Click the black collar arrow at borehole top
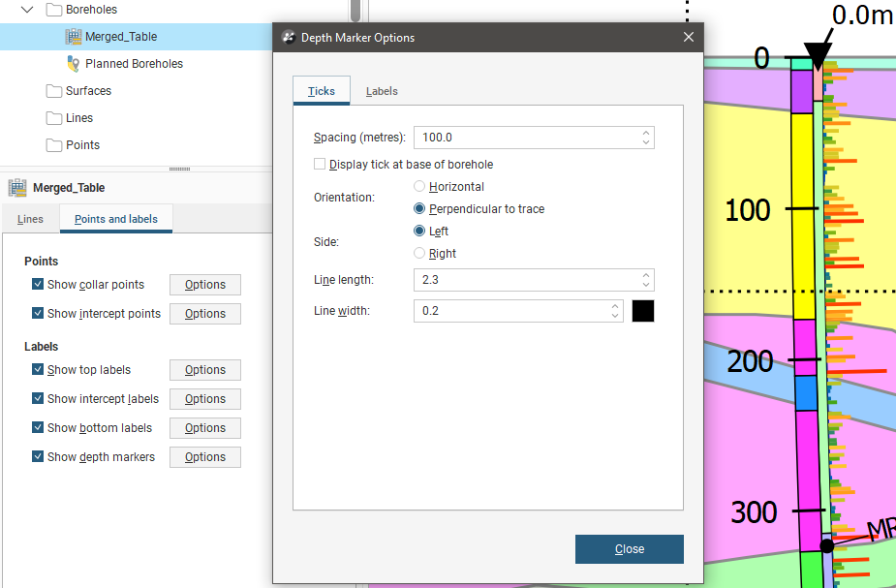The image size is (896, 588). 819,56
